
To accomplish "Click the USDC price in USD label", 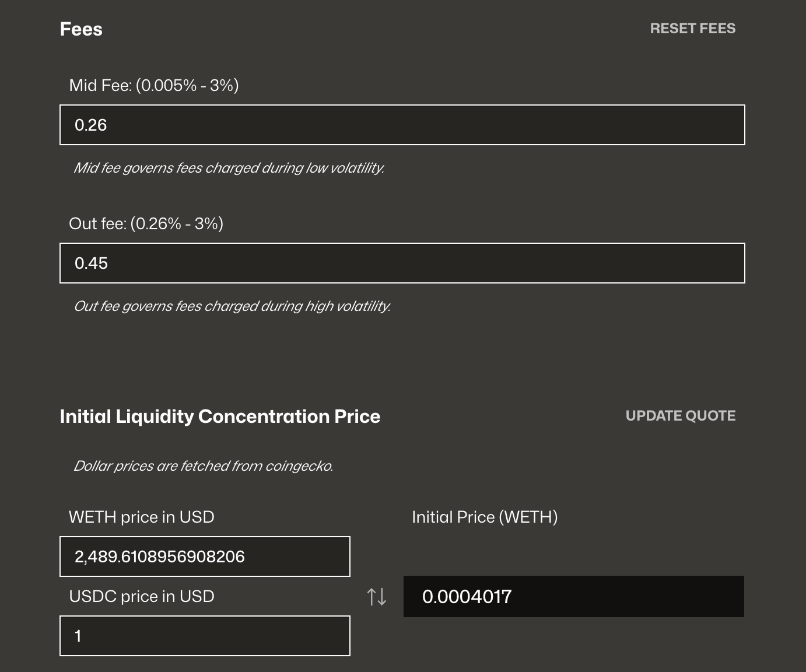I will (x=142, y=596).
